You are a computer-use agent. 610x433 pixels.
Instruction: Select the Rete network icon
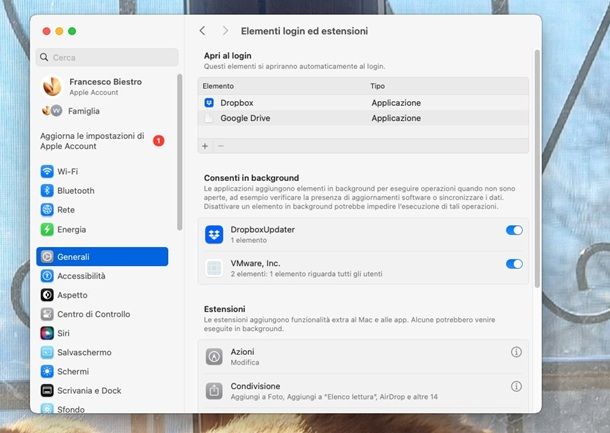click(47, 209)
